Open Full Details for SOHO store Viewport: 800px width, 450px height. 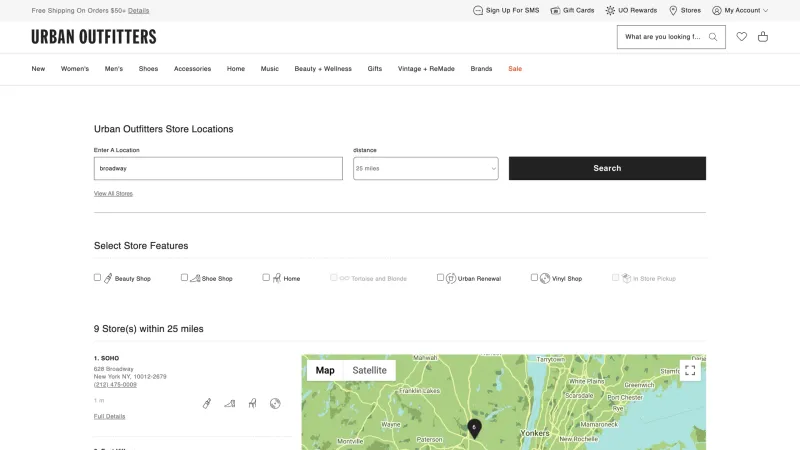point(109,416)
